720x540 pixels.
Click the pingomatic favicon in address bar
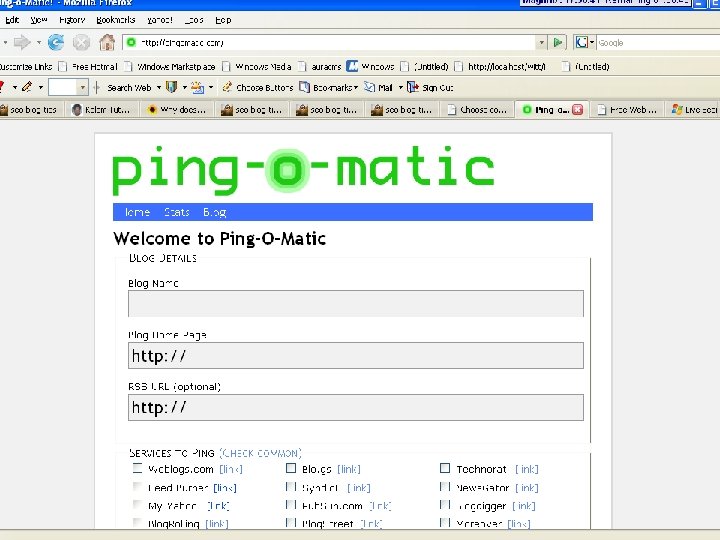131,42
